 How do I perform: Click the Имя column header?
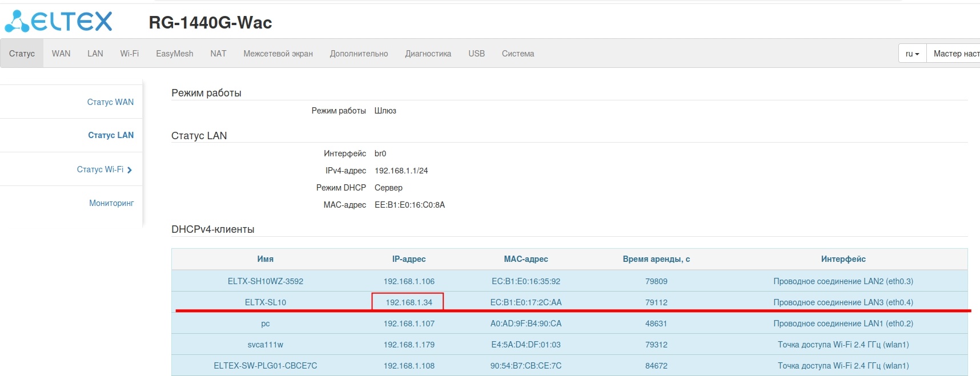265,259
